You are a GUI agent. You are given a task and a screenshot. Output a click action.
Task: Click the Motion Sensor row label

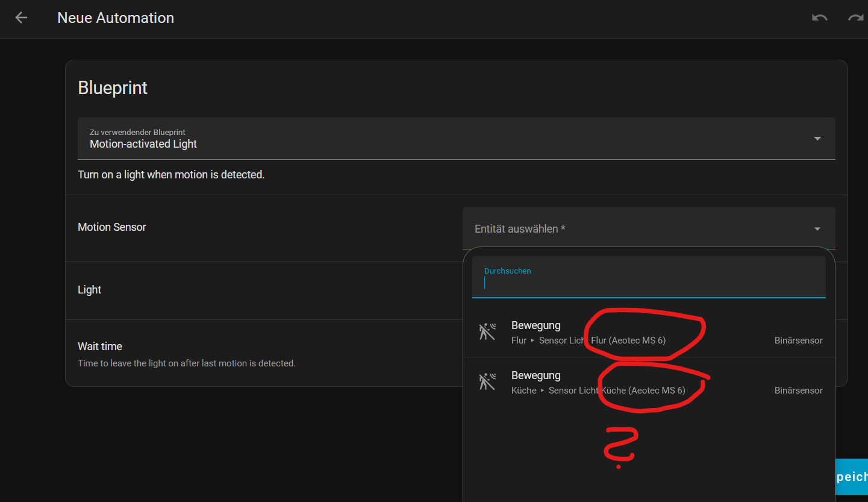tap(112, 227)
